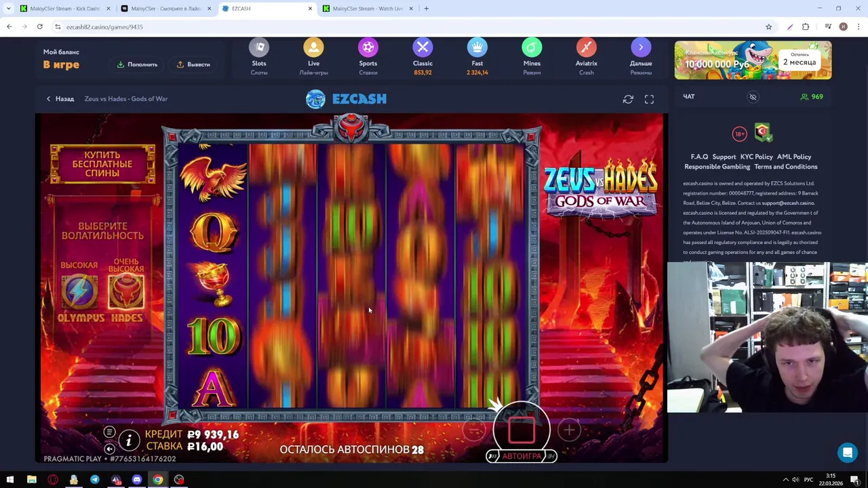Open the KYC Policy link

pos(756,157)
